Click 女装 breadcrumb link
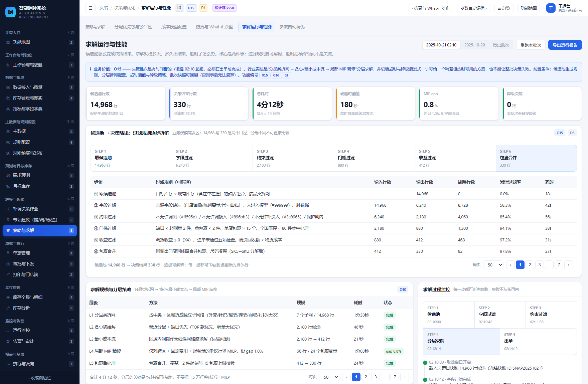The width and height of the screenshot is (588, 384). 104,8
